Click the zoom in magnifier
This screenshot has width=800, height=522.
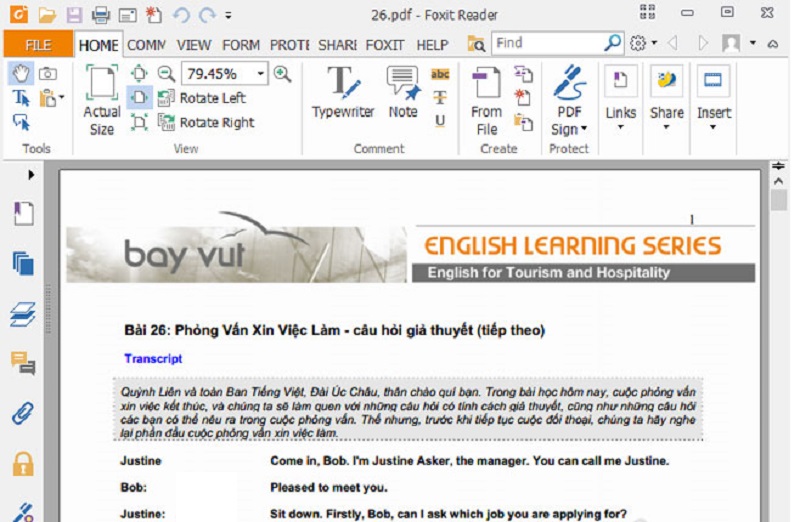coord(282,73)
